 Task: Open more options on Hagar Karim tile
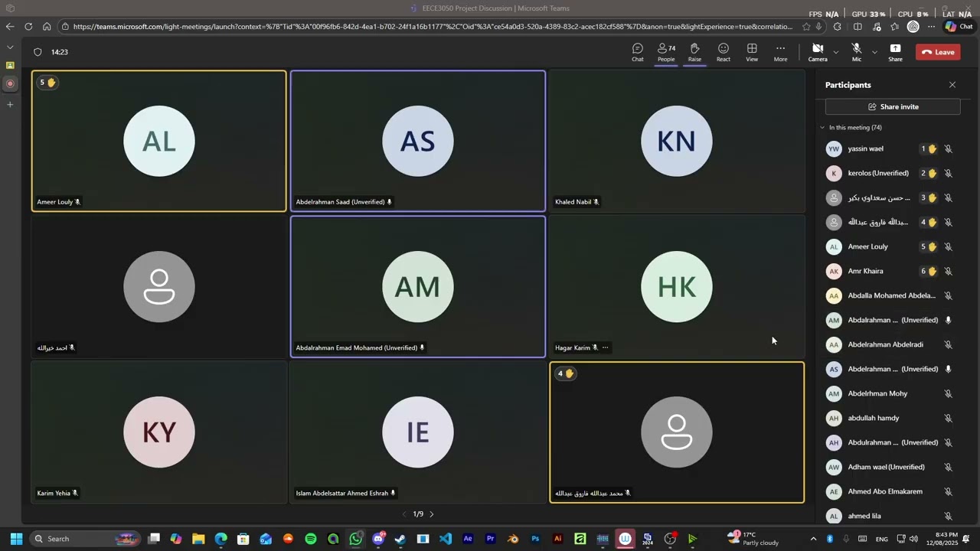[605, 347]
